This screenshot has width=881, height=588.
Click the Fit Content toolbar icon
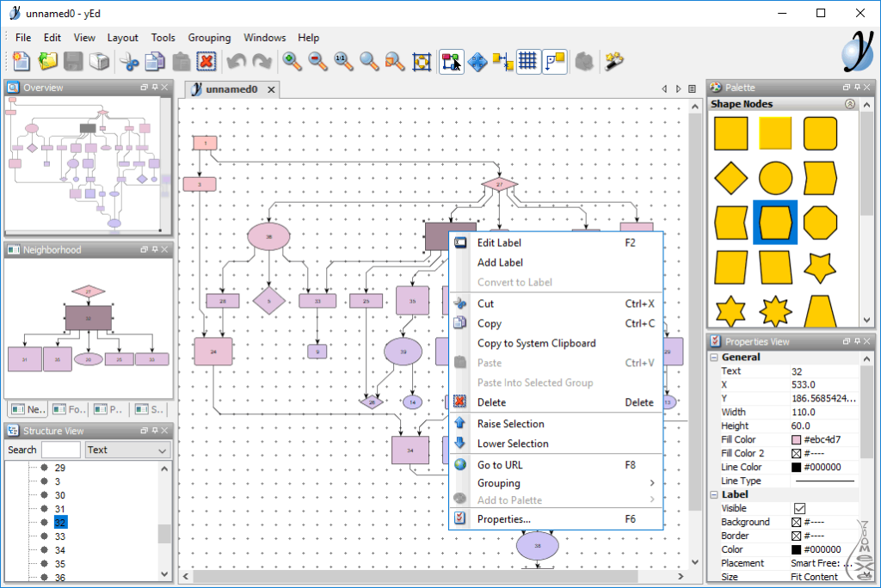[x=422, y=61]
